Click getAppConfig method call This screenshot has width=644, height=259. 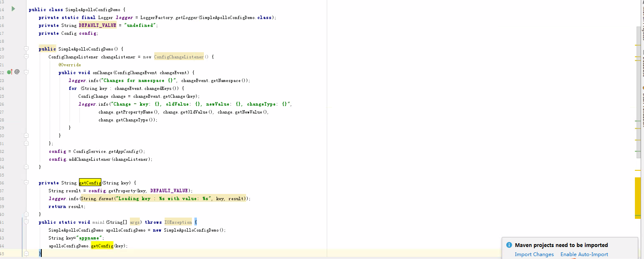[x=124, y=151]
